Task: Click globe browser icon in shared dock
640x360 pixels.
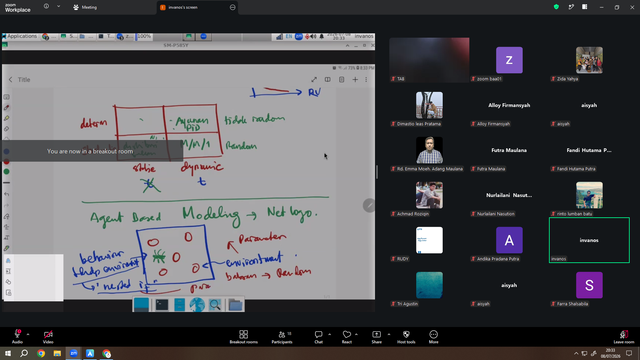Action: click(x=197, y=304)
